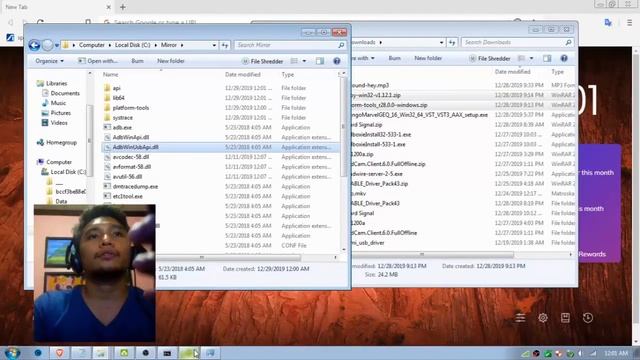Open new browser tab with plus button
This screenshot has height=360, width=640.
point(123,7)
